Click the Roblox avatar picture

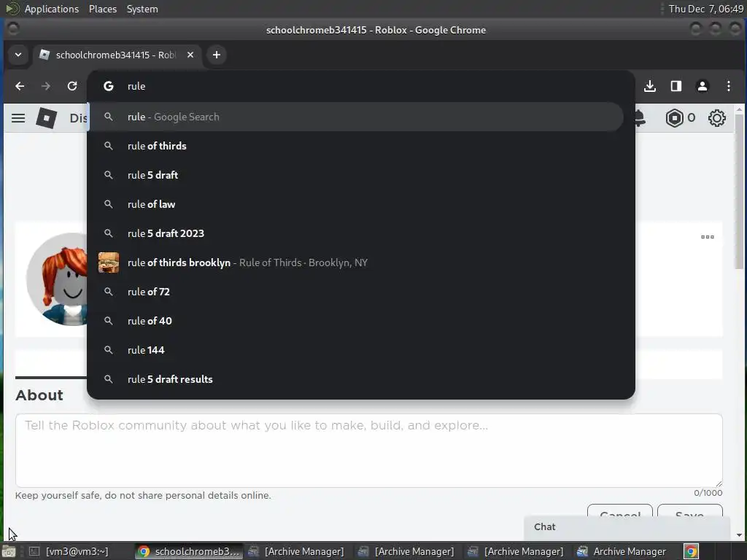pyautogui.click(x=57, y=279)
